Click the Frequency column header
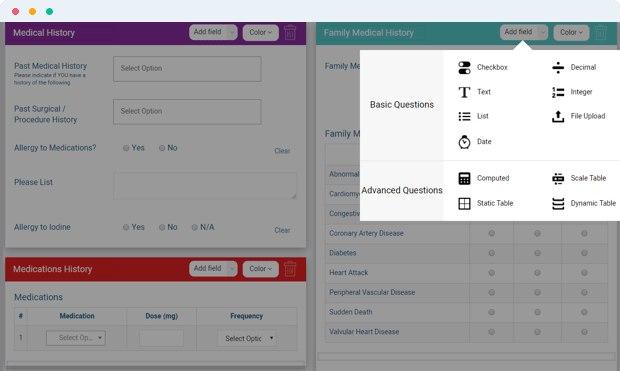The height and width of the screenshot is (371, 620). click(246, 316)
